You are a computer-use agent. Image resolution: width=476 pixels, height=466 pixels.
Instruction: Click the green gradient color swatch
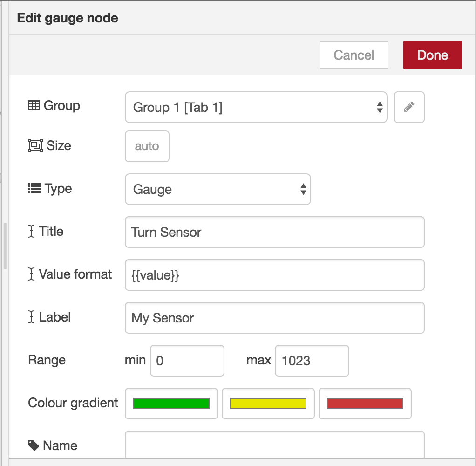tap(171, 404)
